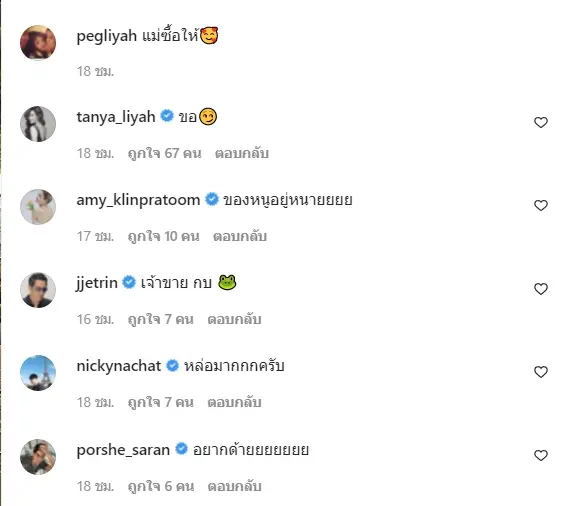Heart nickynachat's comment
Screen dimensions: 563x506
(541, 372)
